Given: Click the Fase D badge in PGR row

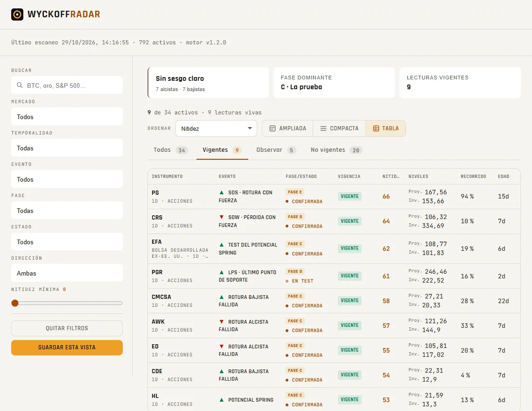Looking at the screenshot, I should 295,271.
